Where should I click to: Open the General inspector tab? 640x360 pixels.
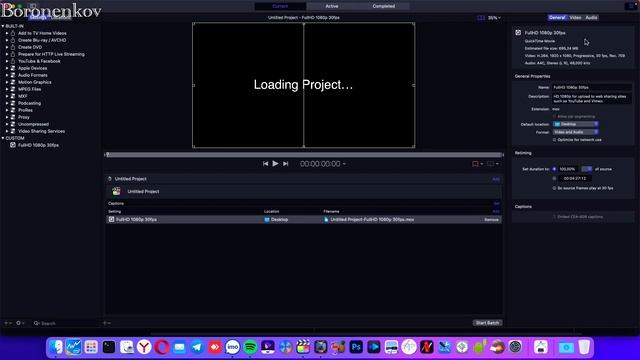coord(557,18)
